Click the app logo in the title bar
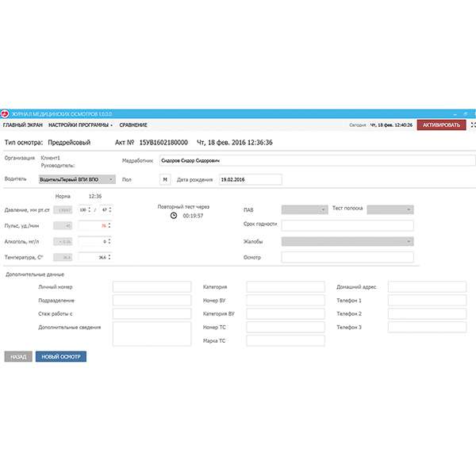Screen dimensions: 476x476 pyautogui.click(x=4, y=114)
